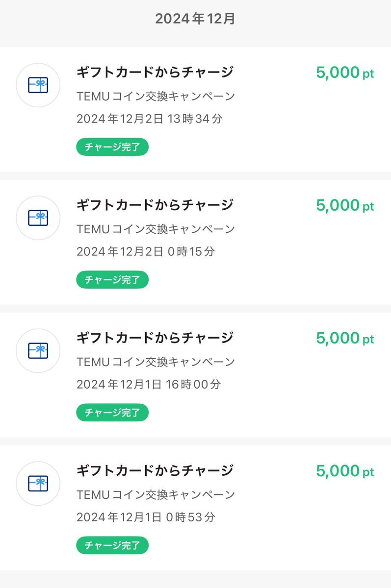Tap gift card icon for 0時15分 charge
Screen dimensions: 391x588
click(38, 218)
